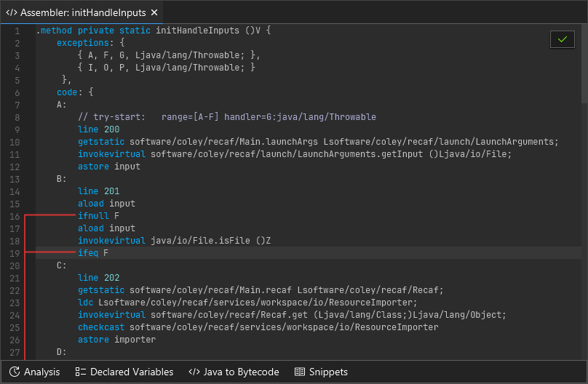This screenshot has height=384, width=588.
Task: Click the try-start comment line
Action: pos(226,117)
